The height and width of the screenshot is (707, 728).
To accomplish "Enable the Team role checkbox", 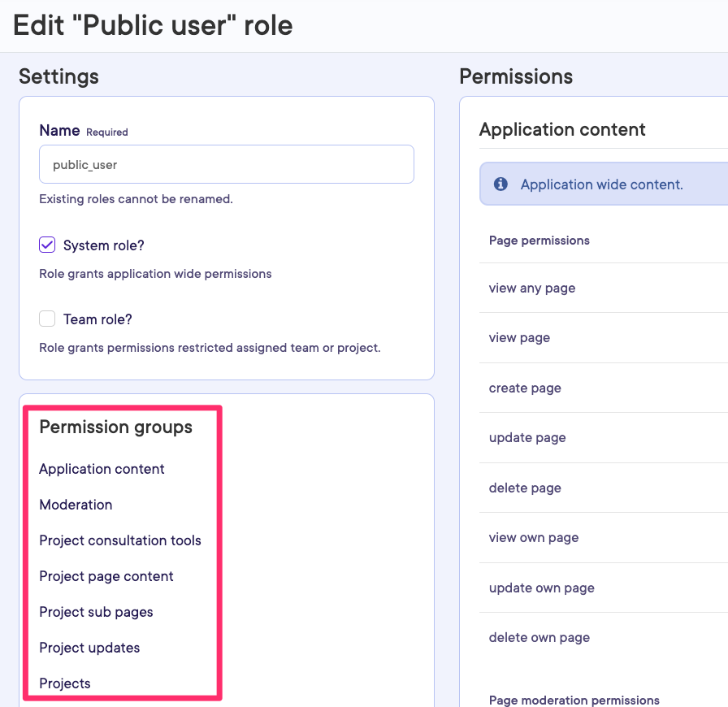I will point(48,319).
